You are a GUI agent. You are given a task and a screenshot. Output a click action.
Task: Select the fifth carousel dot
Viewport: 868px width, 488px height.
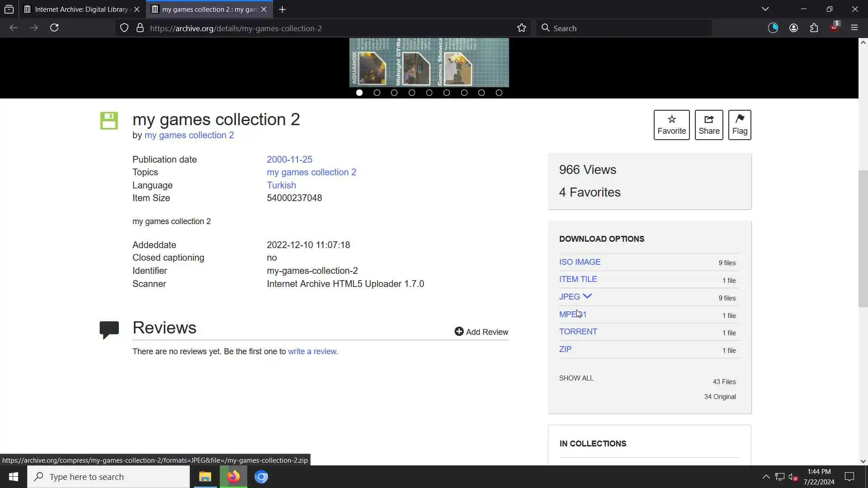click(x=429, y=93)
